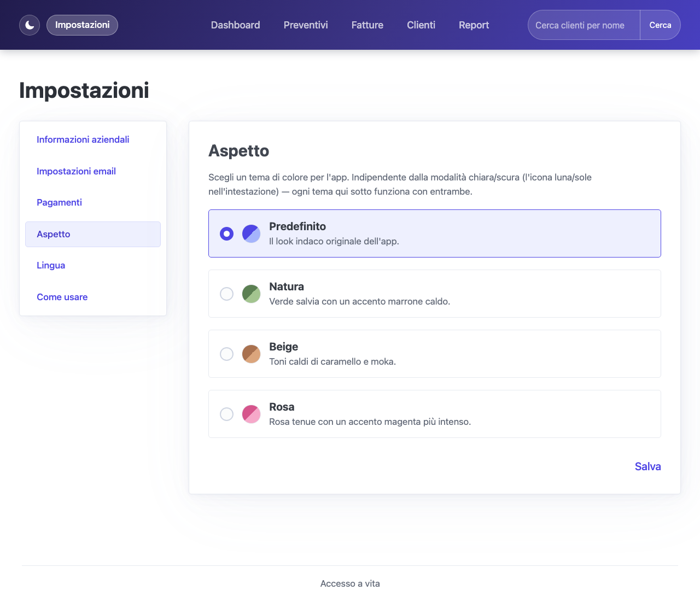This screenshot has width=700, height=602.
Task: Click the Cerca search button
Action: coord(660,25)
